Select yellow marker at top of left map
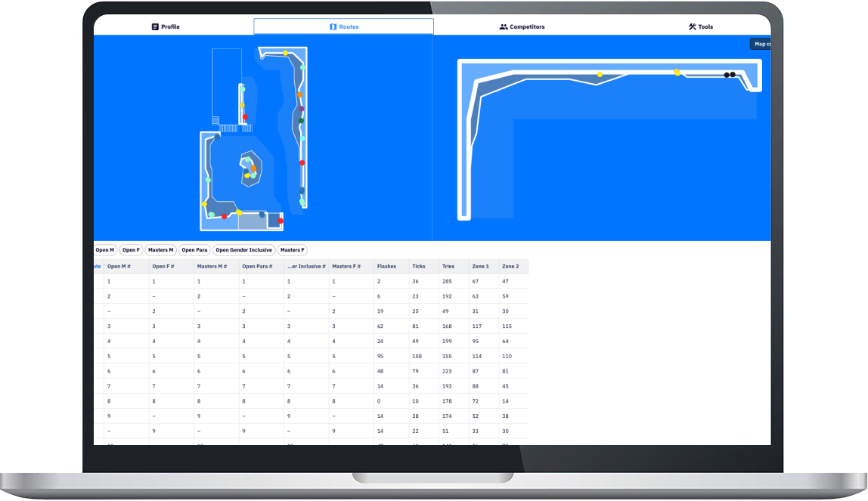The width and height of the screenshot is (868, 501). click(286, 53)
